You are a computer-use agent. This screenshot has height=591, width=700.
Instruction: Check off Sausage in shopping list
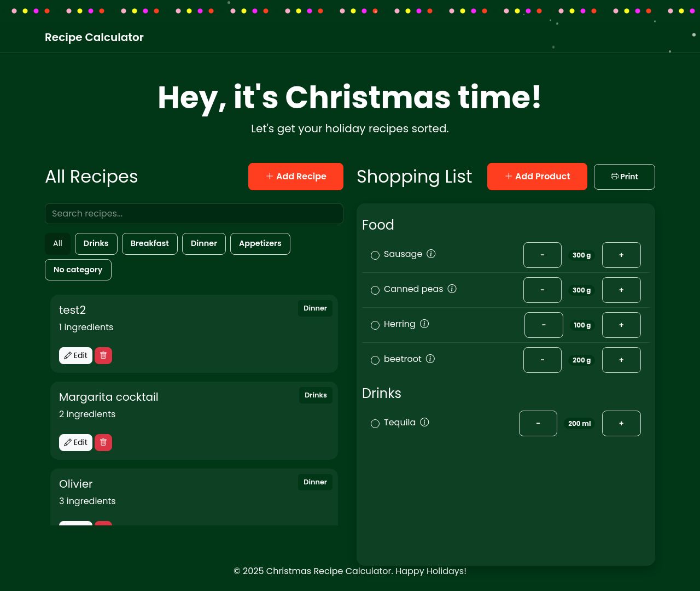[x=375, y=255]
